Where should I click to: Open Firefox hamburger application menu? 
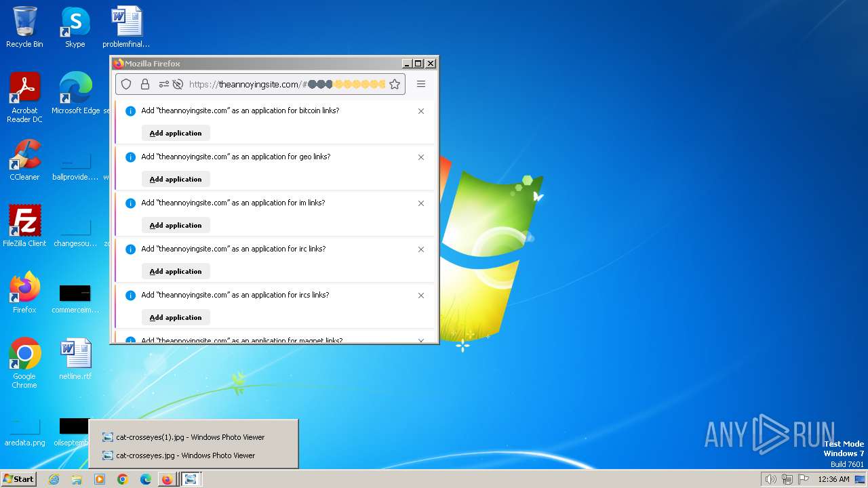point(421,84)
